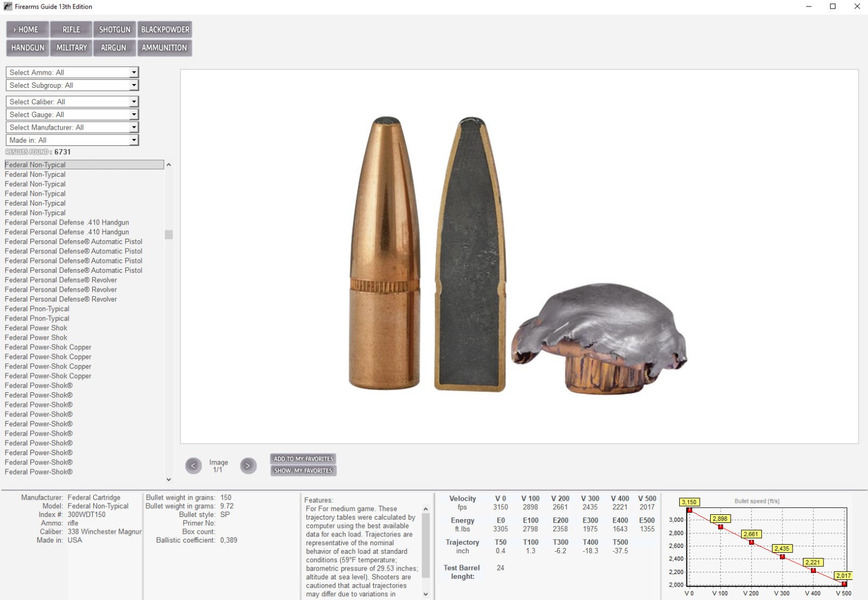Open the MILITARY section
Screen dimensions: 868x600
[72, 48]
